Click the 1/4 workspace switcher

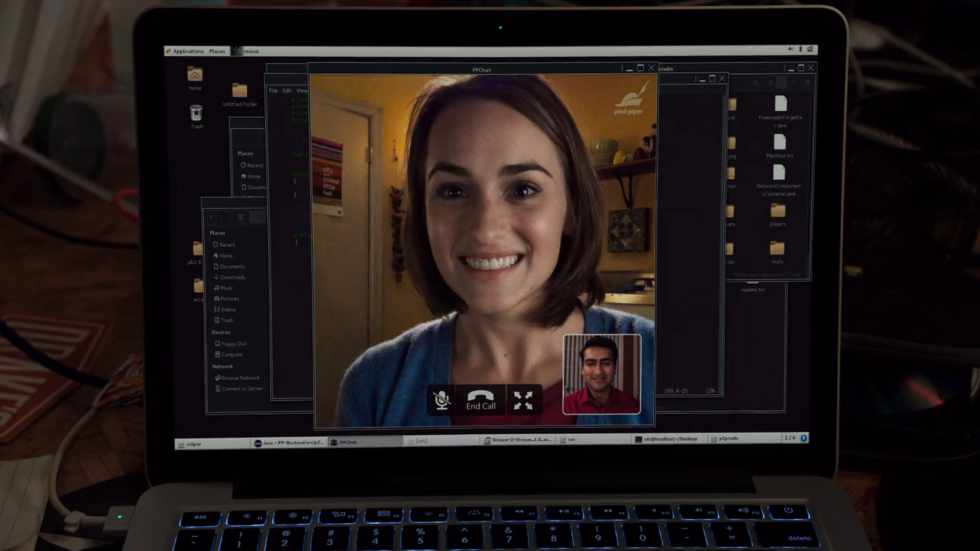[790, 438]
